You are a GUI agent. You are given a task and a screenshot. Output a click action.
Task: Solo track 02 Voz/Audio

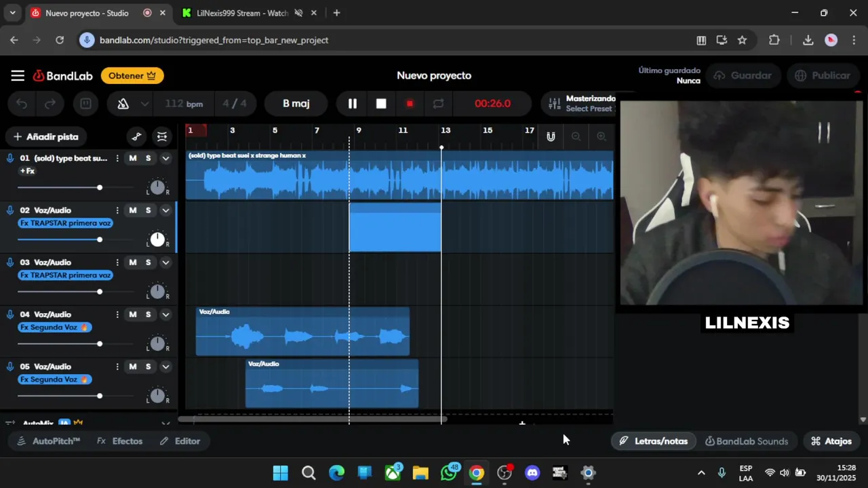[148, 211]
